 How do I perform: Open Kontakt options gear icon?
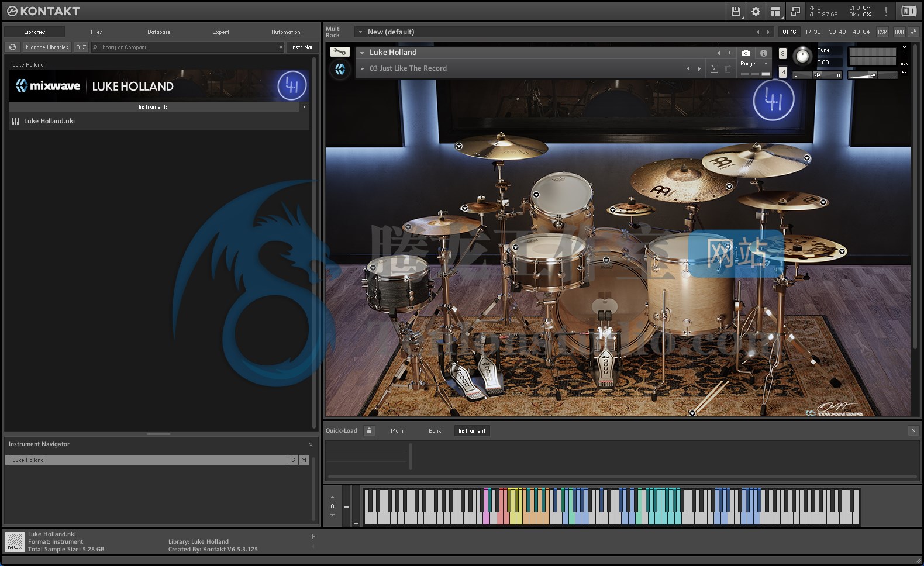756,11
